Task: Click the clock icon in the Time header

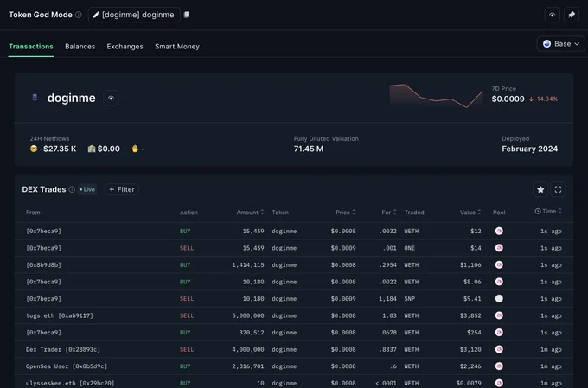Action: coord(538,212)
